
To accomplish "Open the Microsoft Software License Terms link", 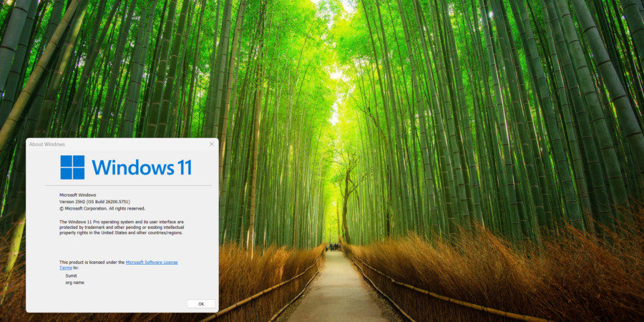I will pos(152,262).
